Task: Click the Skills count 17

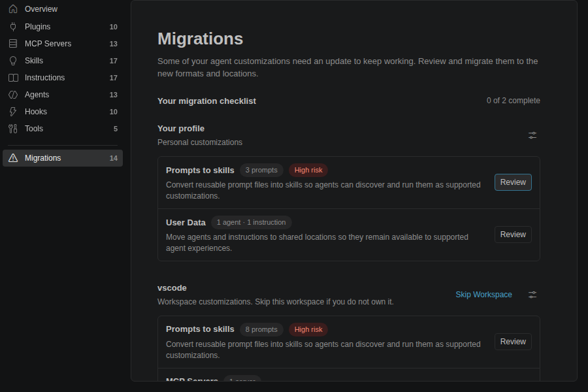Action: [114, 61]
